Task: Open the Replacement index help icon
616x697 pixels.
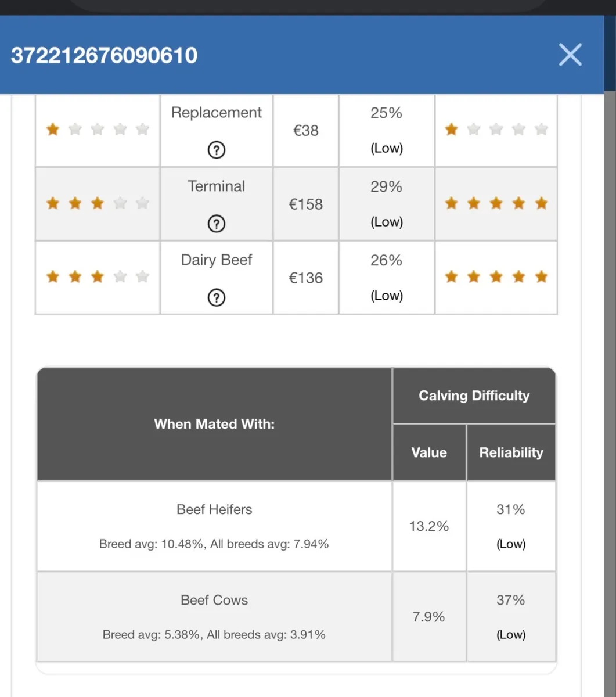Action: pos(216,150)
